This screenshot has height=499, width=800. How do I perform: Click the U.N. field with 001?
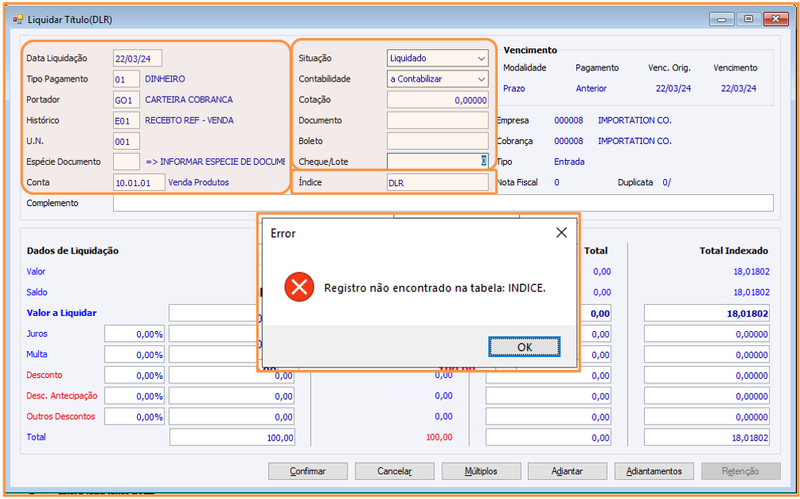(x=127, y=141)
